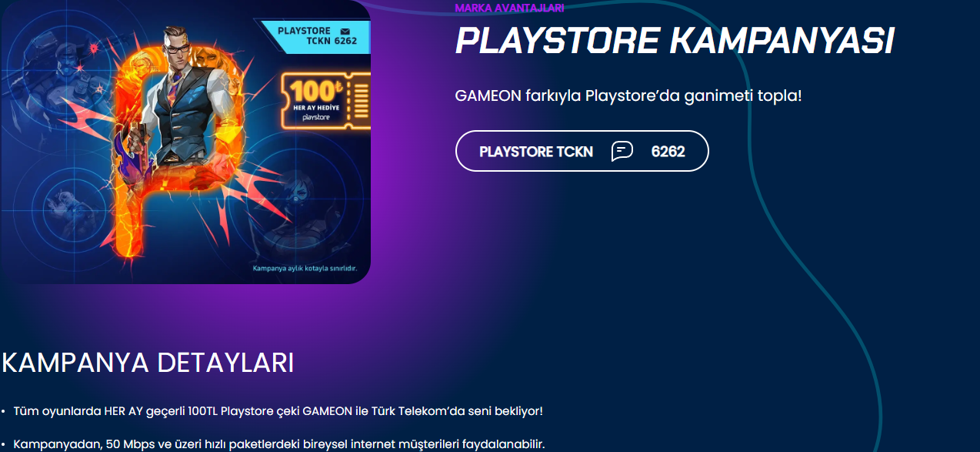The image size is (980, 452).
Task: Click the PLAYSTORE TCKN 6262 pill button
Action: pyautogui.click(x=582, y=151)
